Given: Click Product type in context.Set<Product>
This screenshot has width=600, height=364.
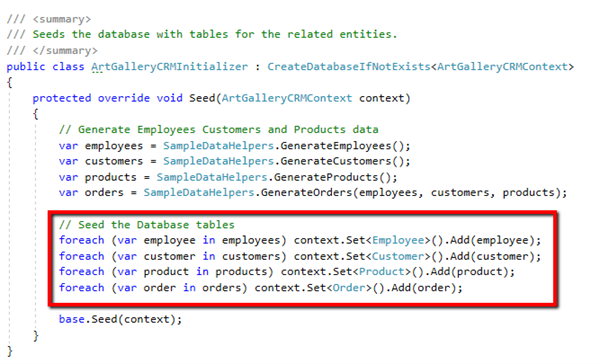Looking at the screenshot, I should pos(382,272).
